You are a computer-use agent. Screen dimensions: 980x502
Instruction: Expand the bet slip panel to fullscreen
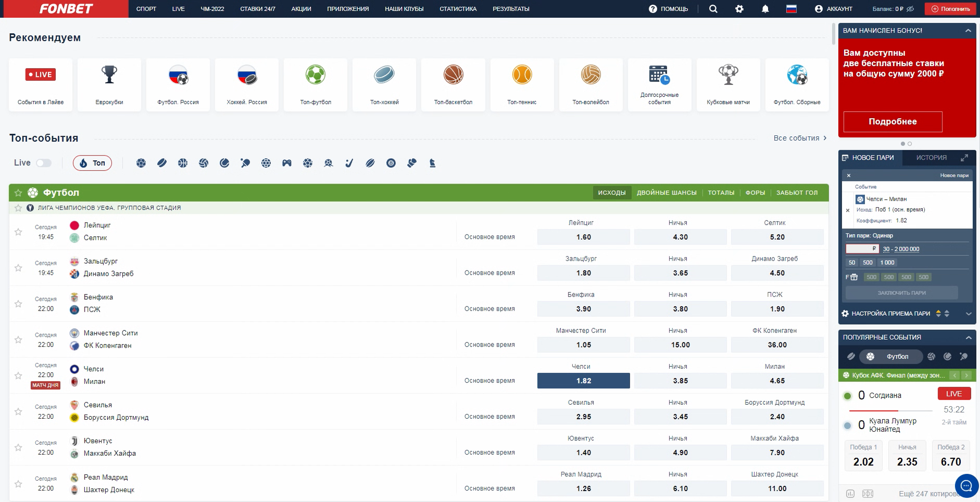(x=964, y=158)
